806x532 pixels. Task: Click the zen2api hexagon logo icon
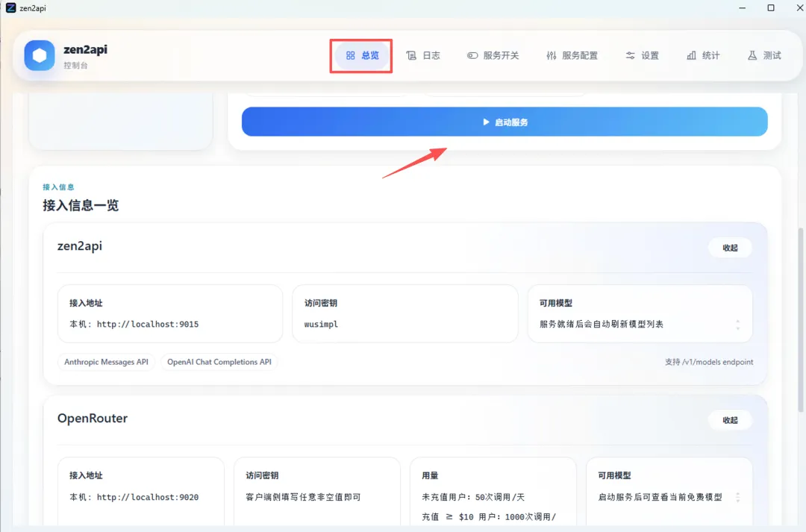click(x=40, y=55)
